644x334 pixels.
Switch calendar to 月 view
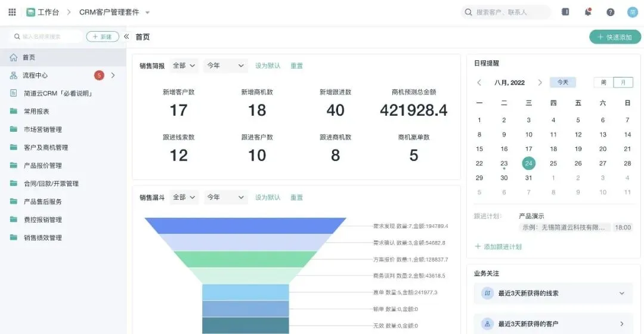623,82
